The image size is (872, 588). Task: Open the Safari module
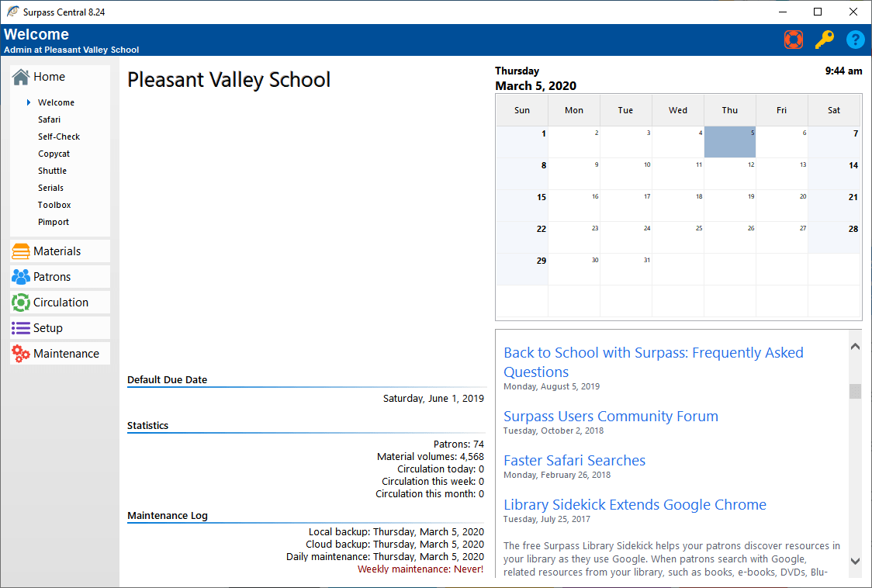tap(49, 119)
